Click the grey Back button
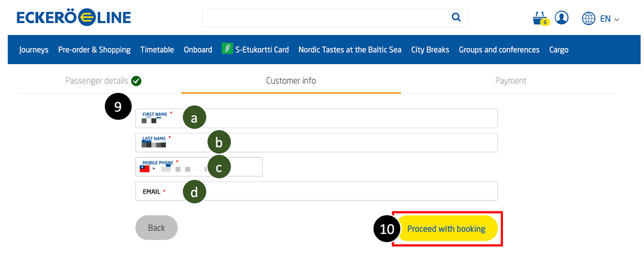The height and width of the screenshot is (264, 644). click(x=156, y=227)
